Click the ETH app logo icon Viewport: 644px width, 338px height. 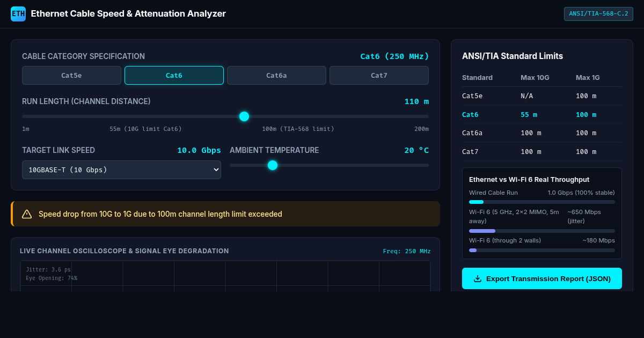(x=18, y=14)
